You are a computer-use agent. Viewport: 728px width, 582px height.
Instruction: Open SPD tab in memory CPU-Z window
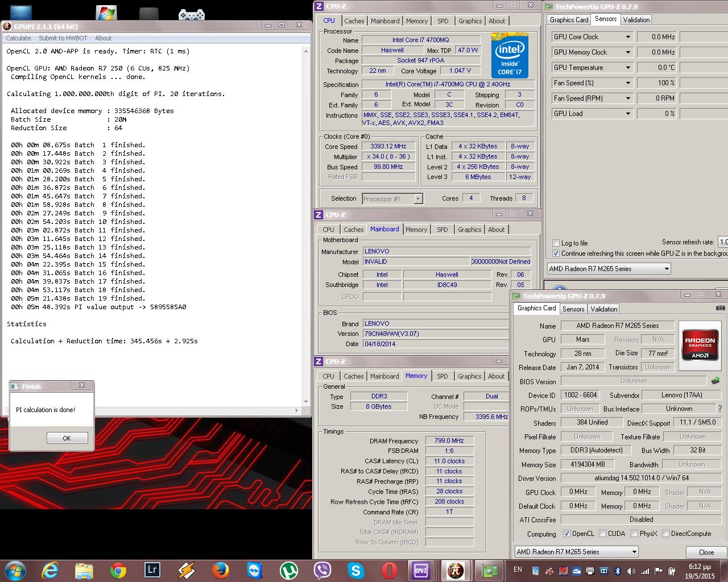coord(442,376)
